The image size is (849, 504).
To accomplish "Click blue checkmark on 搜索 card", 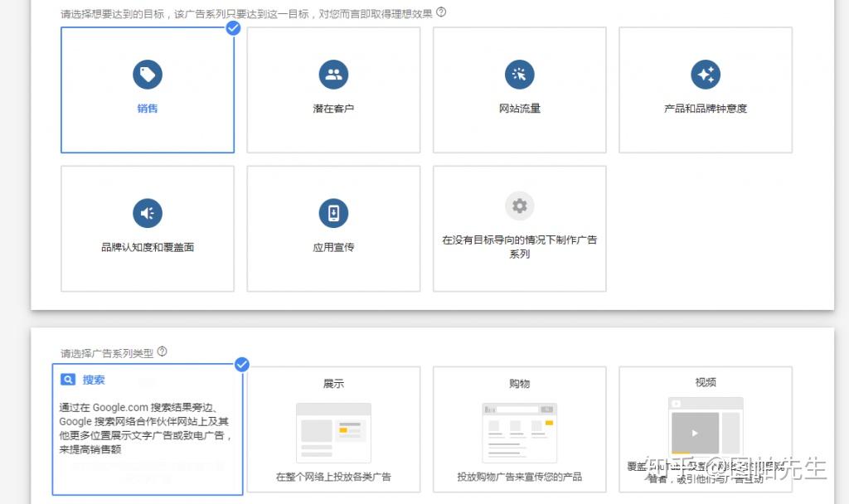I will tap(242, 365).
